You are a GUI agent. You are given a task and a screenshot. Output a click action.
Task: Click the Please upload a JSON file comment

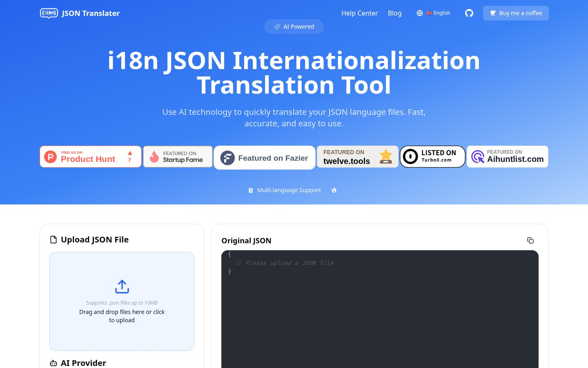click(285, 263)
